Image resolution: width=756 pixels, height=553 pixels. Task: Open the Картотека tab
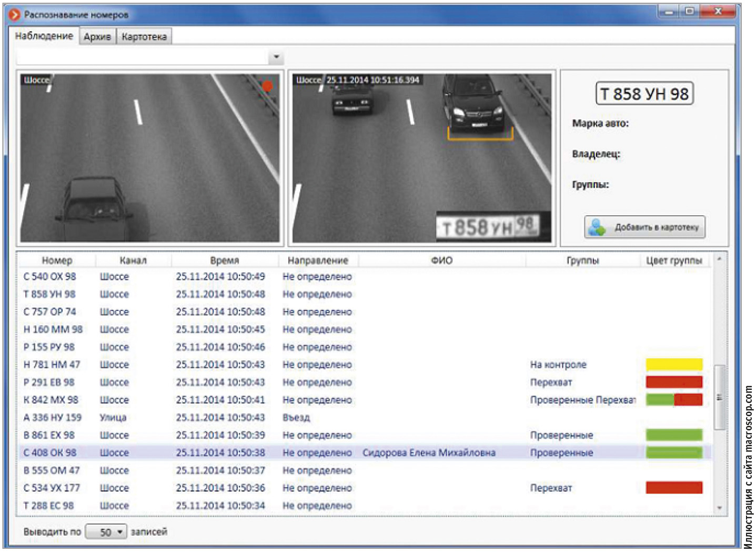[144, 36]
